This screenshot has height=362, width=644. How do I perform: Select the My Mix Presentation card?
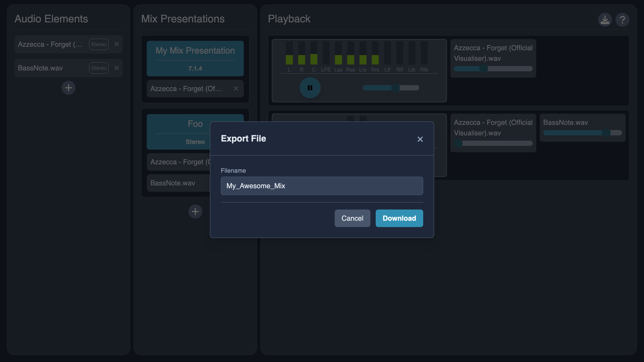tap(195, 58)
